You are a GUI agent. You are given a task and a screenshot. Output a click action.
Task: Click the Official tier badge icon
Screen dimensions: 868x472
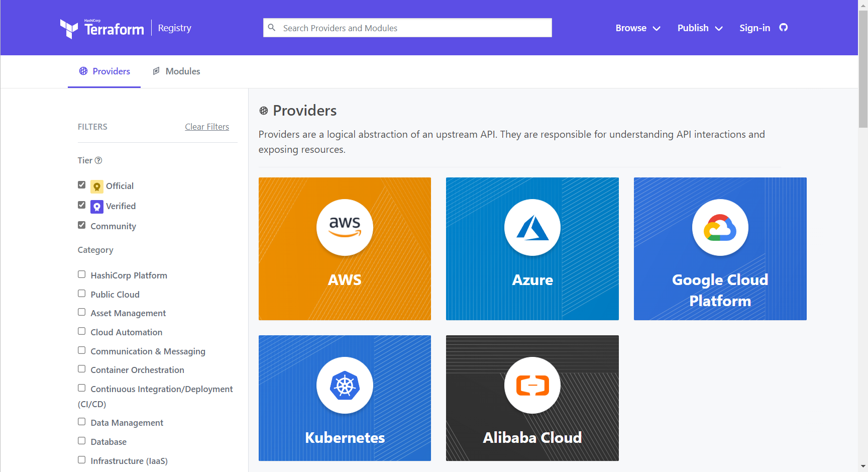(x=97, y=186)
